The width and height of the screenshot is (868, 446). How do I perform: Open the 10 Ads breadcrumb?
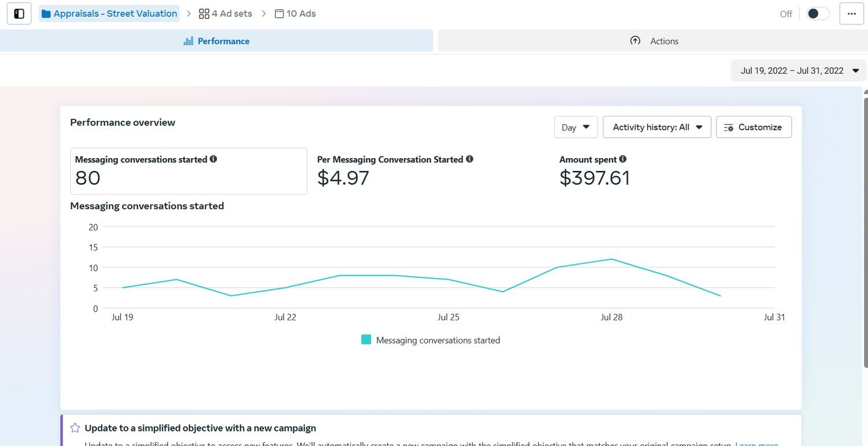pyautogui.click(x=295, y=14)
